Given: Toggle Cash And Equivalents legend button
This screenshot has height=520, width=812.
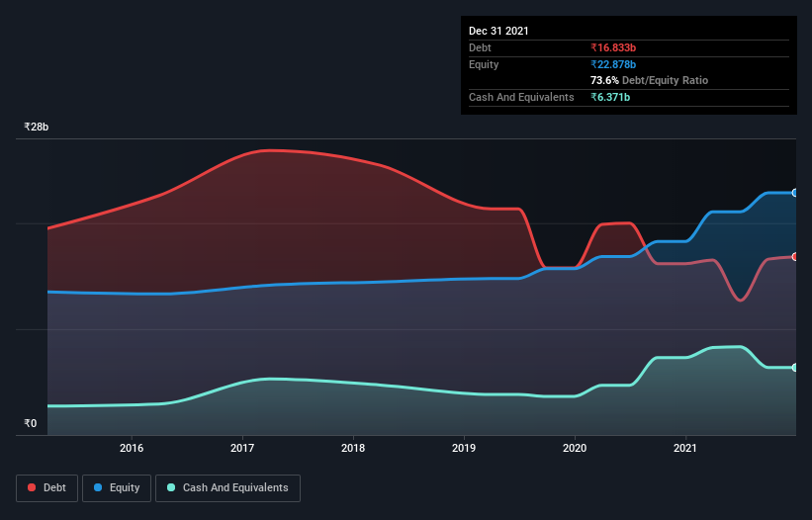Looking at the screenshot, I should 227,488.
